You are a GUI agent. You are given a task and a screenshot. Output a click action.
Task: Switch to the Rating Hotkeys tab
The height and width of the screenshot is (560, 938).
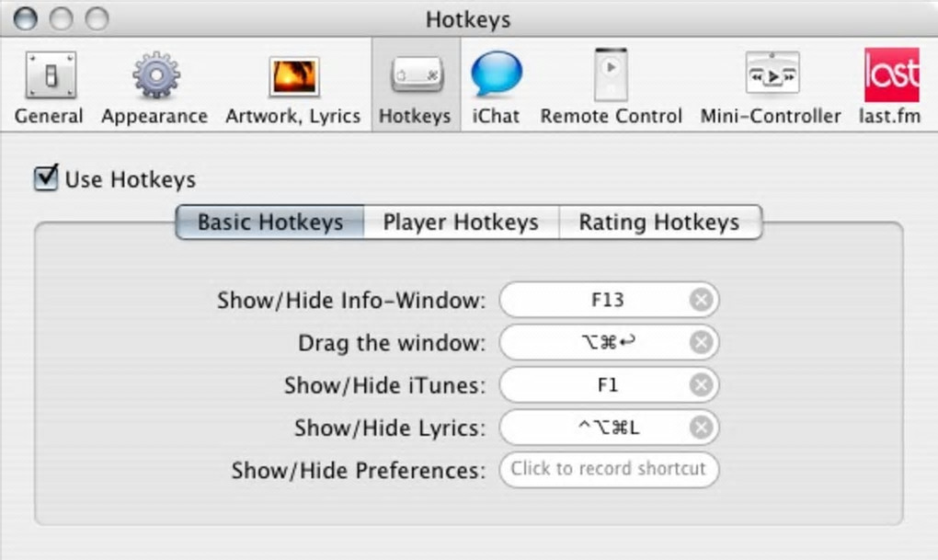point(659,223)
